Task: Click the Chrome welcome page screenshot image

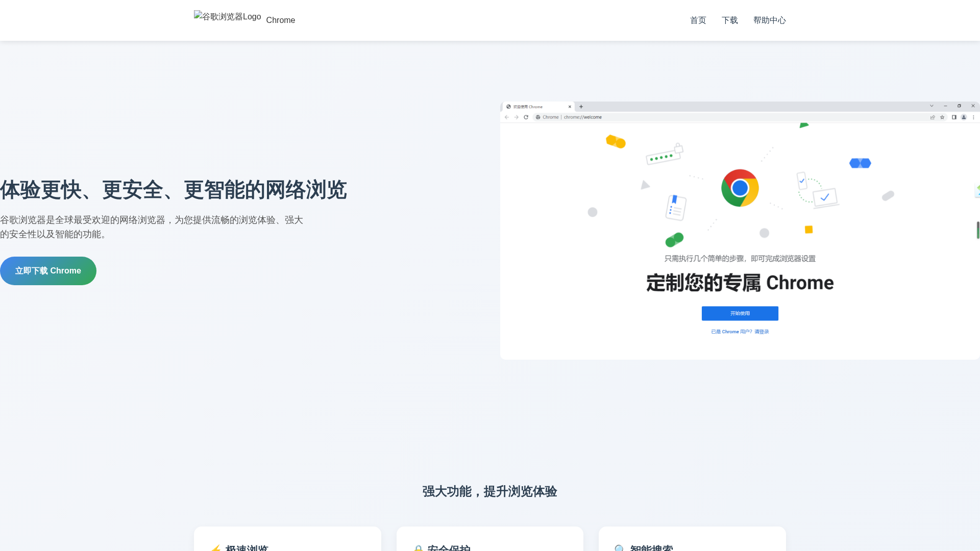Action: [x=740, y=231]
